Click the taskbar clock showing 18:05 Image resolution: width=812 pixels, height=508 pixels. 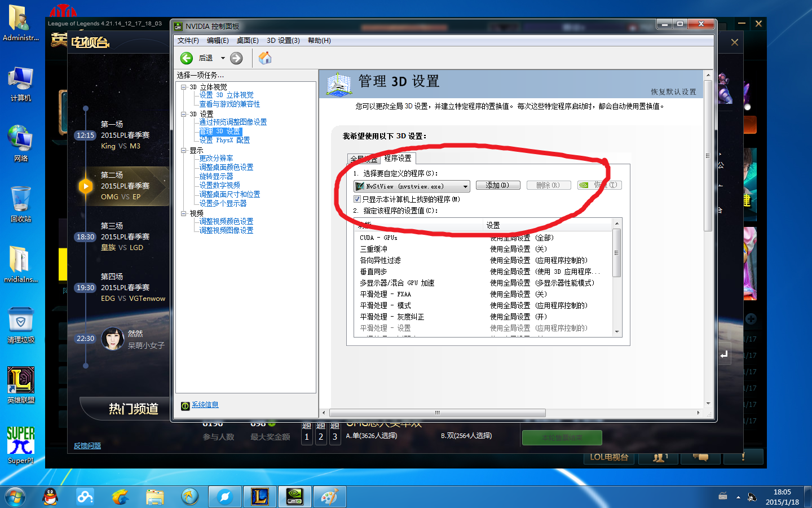tap(782, 497)
